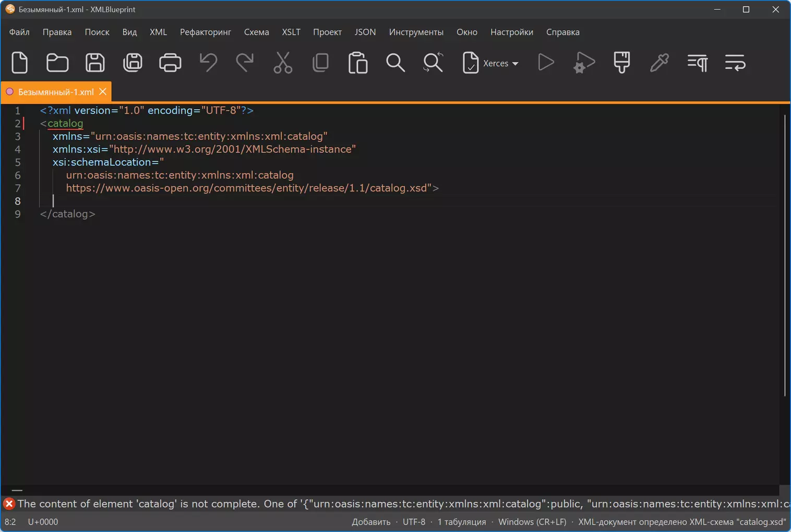Cut selection with the scissors icon
The width and height of the screenshot is (791, 532).
coord(283,63)
